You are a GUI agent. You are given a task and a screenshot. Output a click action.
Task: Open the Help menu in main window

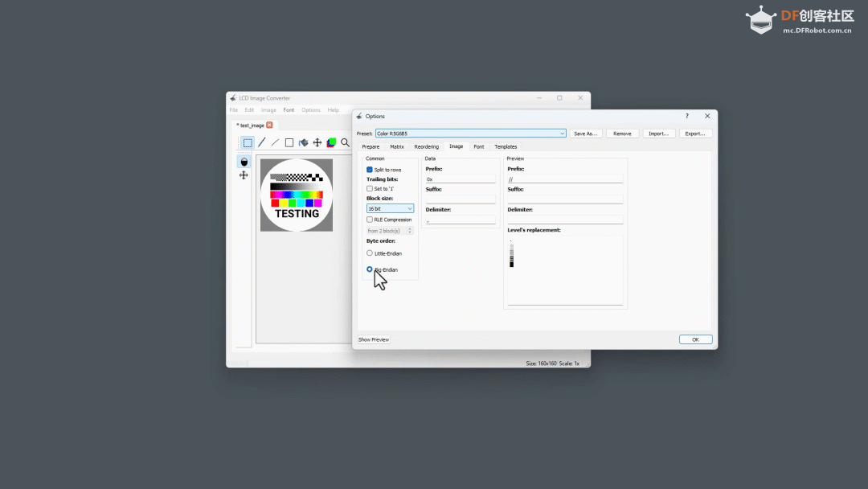click(x=334, y=110)
